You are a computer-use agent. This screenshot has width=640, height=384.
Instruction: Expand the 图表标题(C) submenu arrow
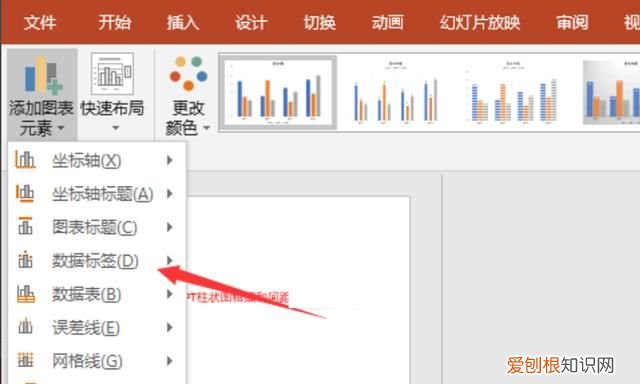170,227
